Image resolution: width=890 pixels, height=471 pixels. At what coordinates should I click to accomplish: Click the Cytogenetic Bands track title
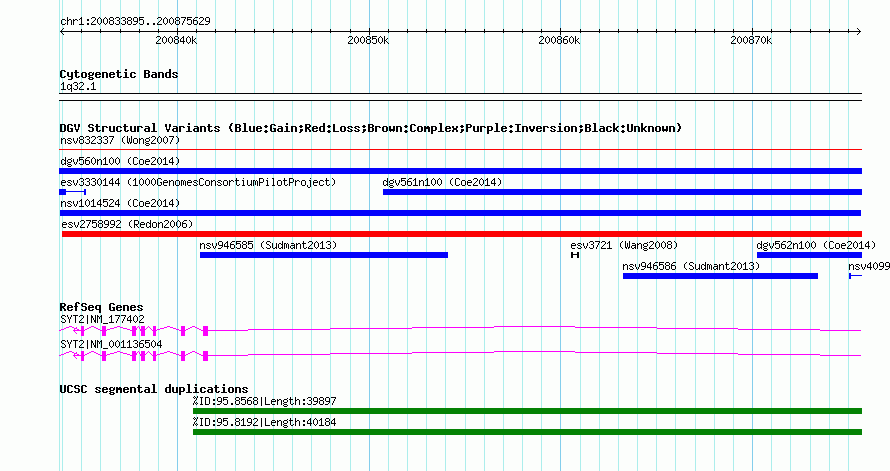(119, 74)
